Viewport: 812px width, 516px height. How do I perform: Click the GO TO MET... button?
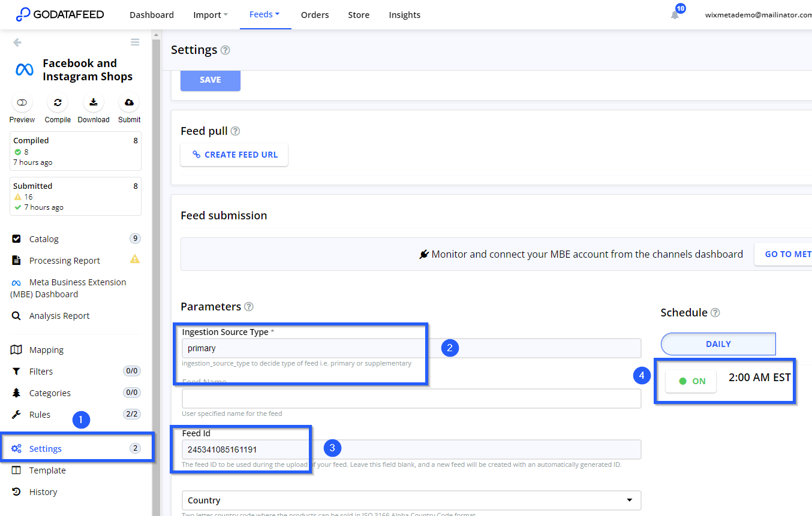coord(783,254)
